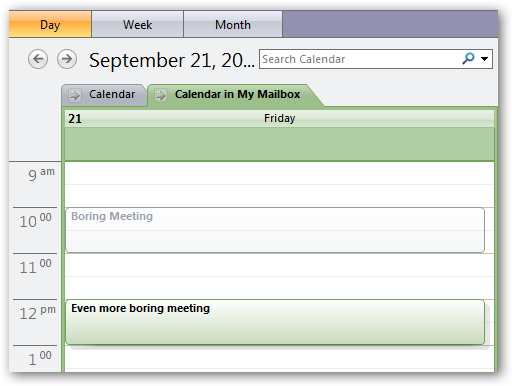Click arrow icon on Calendar tab
This screenshot has height=386, width=512.
click(x=74, y=95)
